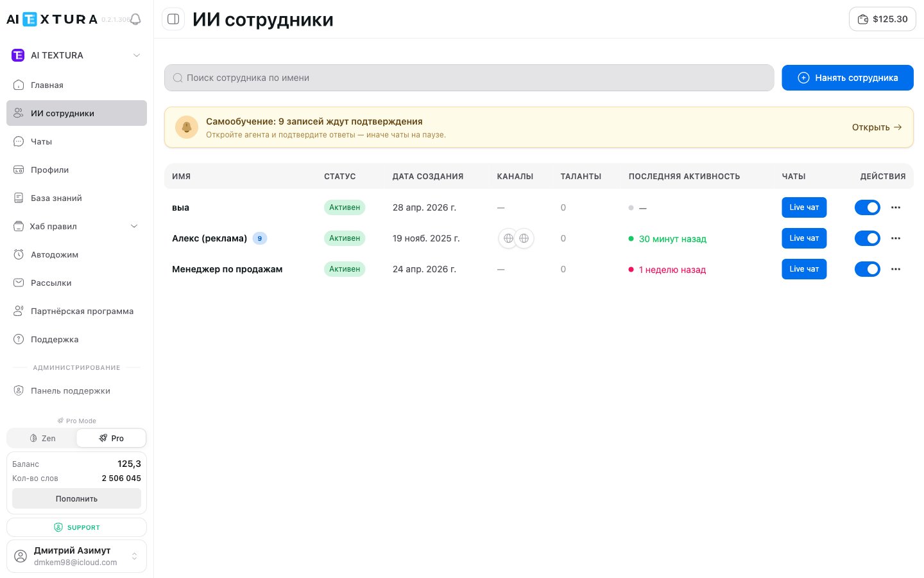This screenshot has height=578, width=924.
Task: Open Live чат for Алекс (реклама)
Action: pyautogui.click(x=804, y=238)
